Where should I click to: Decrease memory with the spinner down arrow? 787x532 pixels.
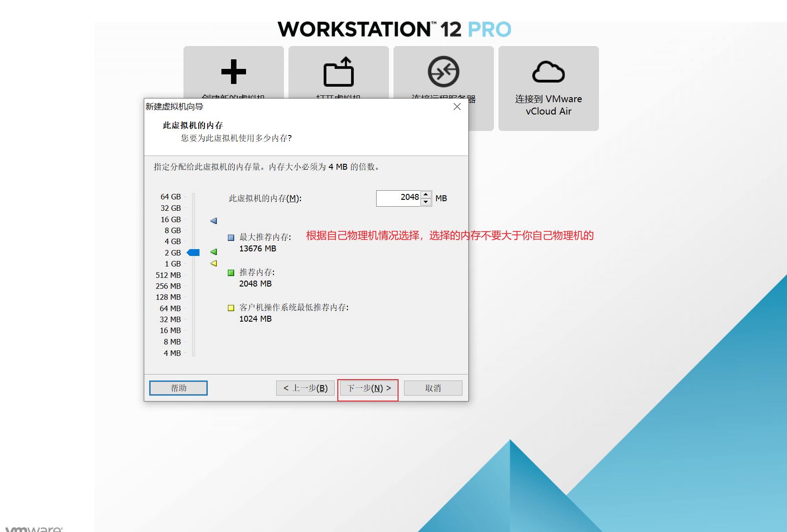click(x=426, y=202)
